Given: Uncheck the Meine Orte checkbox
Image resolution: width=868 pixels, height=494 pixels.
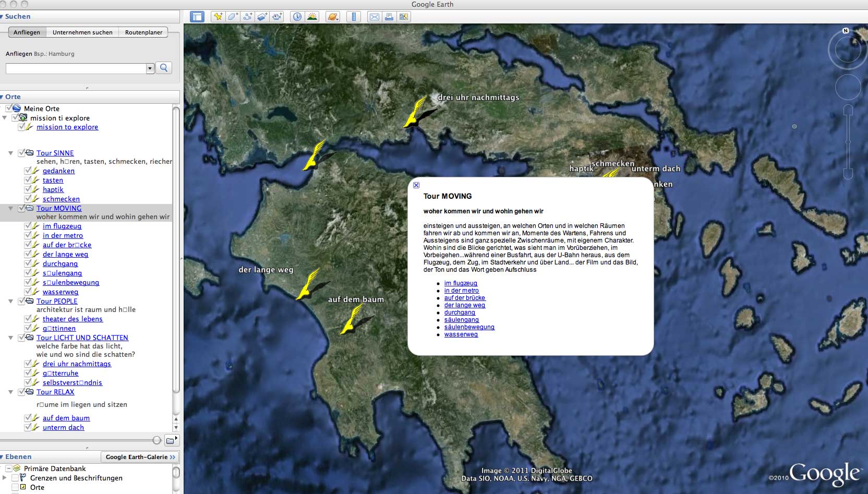Looking at the screenshot, I should pyautogui.click(x=8, y=108).
